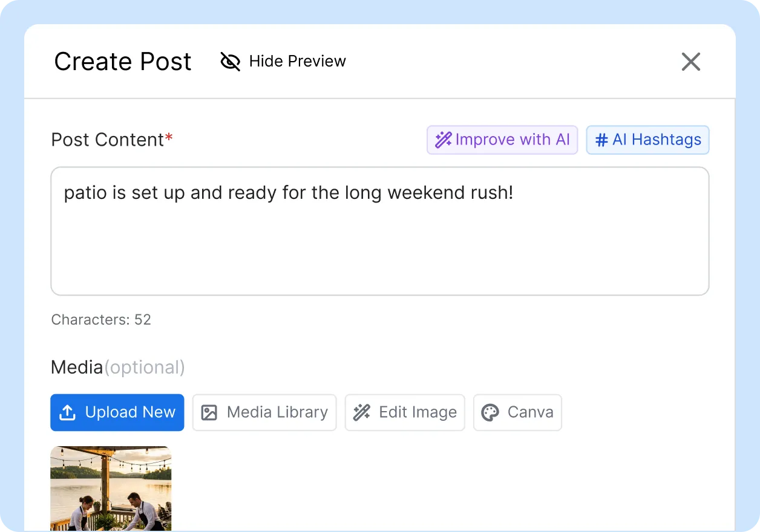Open the Media Library by its label
Screen dimensions: 760x532
(x=277, y=412)
